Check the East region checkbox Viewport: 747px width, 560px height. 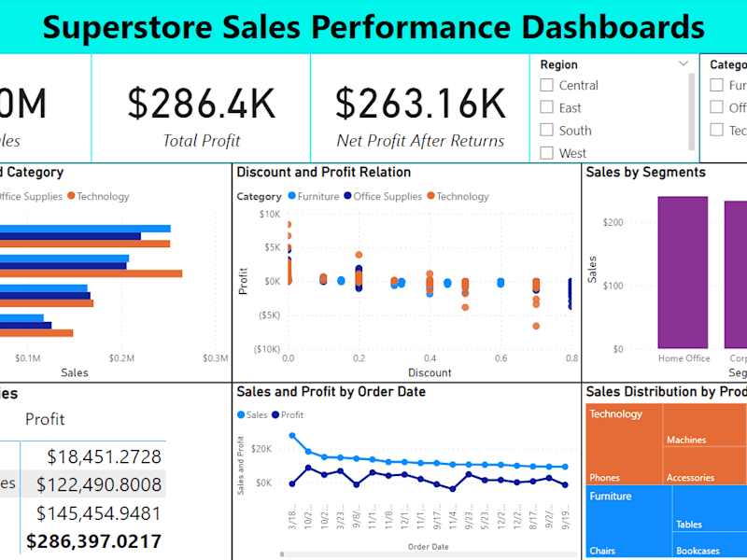546,107
